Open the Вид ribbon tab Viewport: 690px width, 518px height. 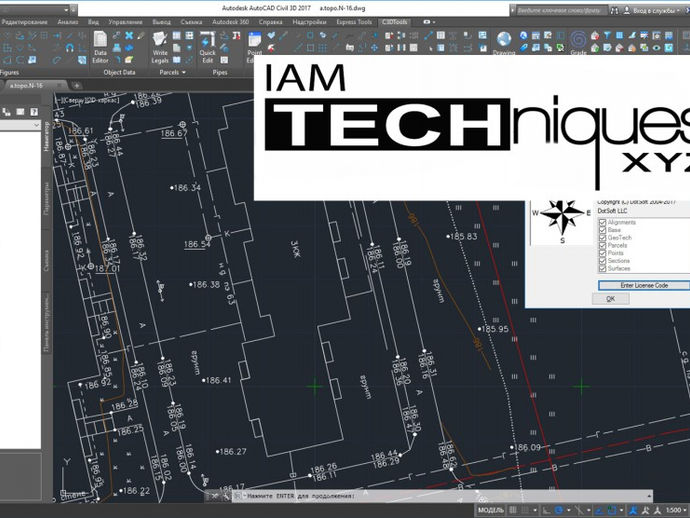(x=93, y=22)
